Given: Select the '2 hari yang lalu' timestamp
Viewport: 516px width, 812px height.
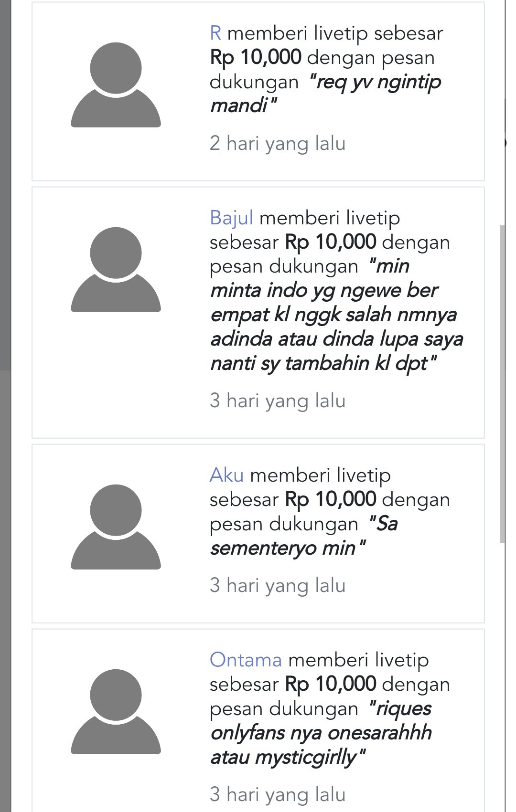Looking at the screenshot, I should [x=278, y=143].
